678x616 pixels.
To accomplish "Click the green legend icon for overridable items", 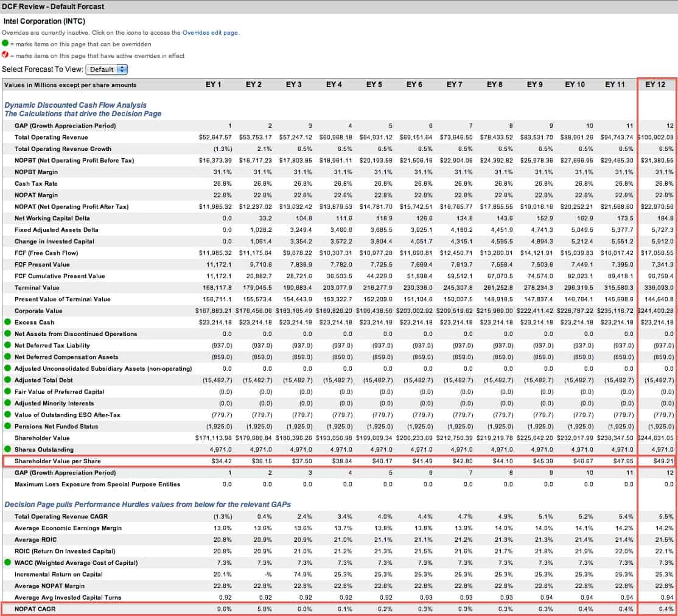I will click(x=5, y=43).
